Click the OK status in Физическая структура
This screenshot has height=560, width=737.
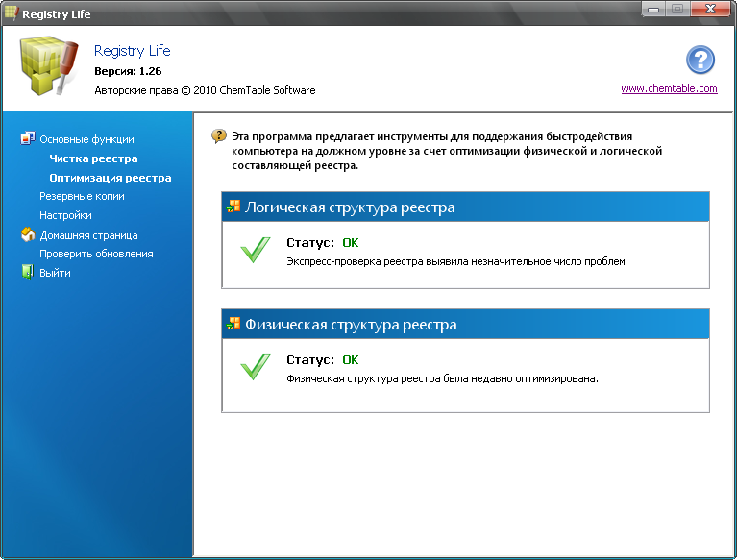tap(351, 360)
